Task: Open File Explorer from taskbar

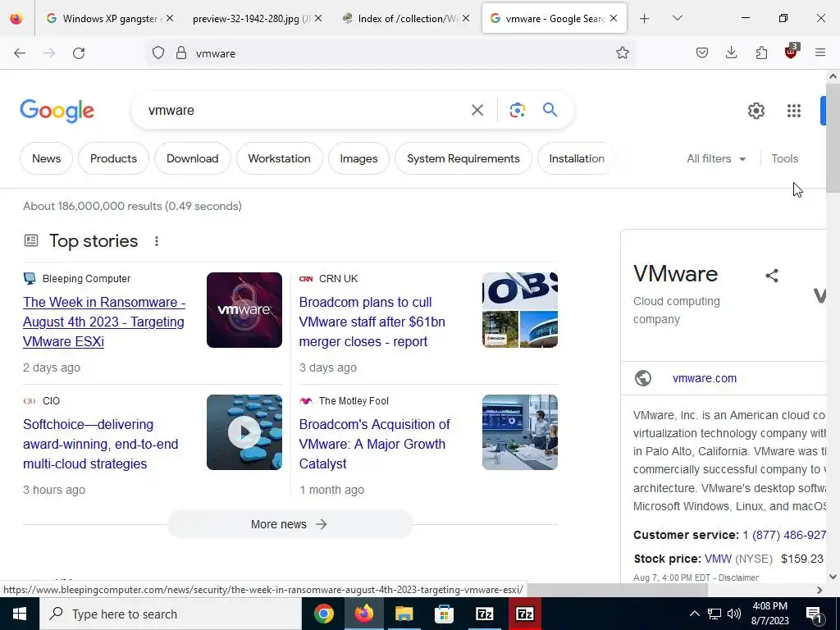Action: point(404,614)
